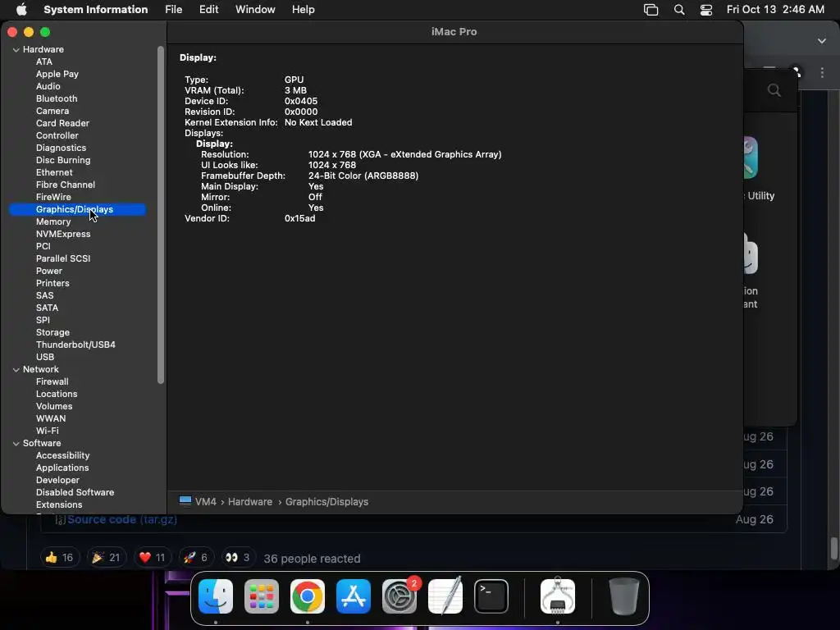This screenshot has width=840, height=630.
Task: Click the eyes reaction with 3
Action: pyautogui.click(x=237, y=558)
